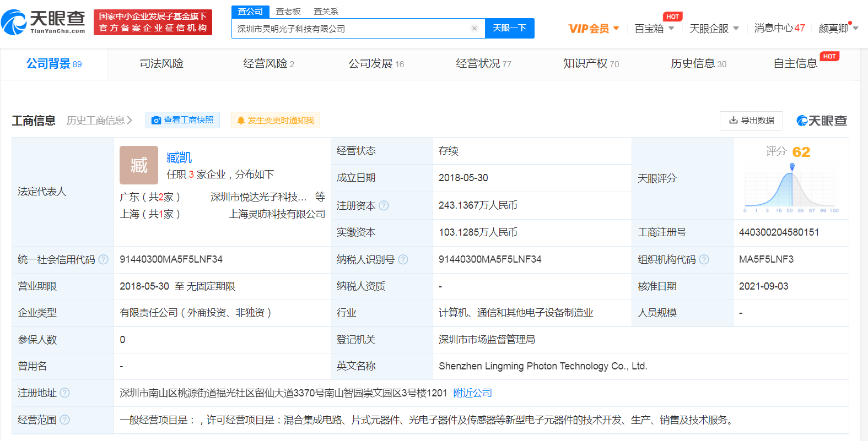Open the help icon next to 统一社会信用代码

pos(103,259)
